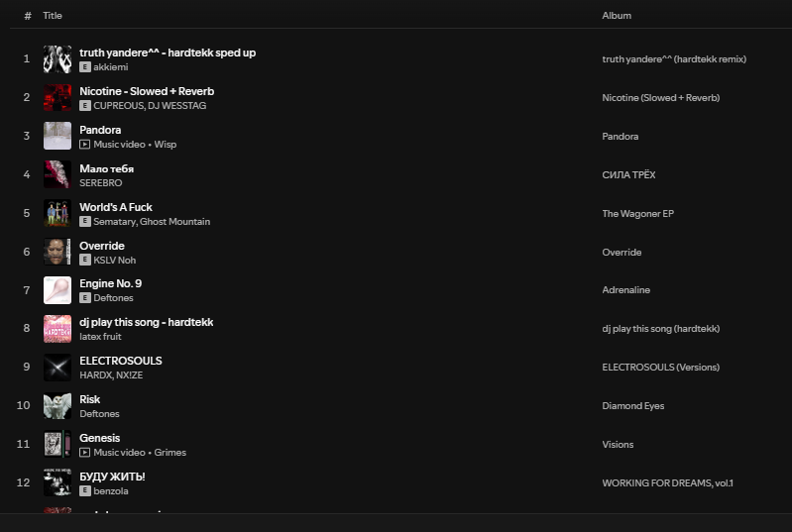This screenshot has width=792, height=532.
Task: Go to artist akkiemi
Action: point(111,67)
